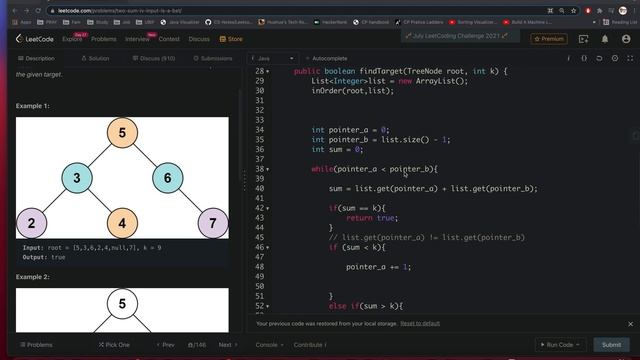Screen dimensions: 640x360
Task: Click line number 48 in the gutter
Action: [260, 267]
